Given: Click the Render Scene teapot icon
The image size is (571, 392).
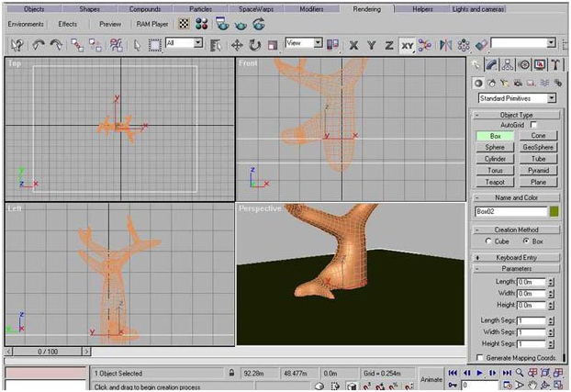Looking at the screenshot, I should coord(222,24).
